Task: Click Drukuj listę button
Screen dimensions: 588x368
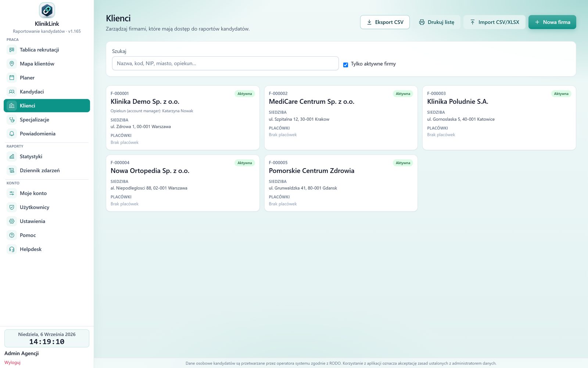Action: 437,22
